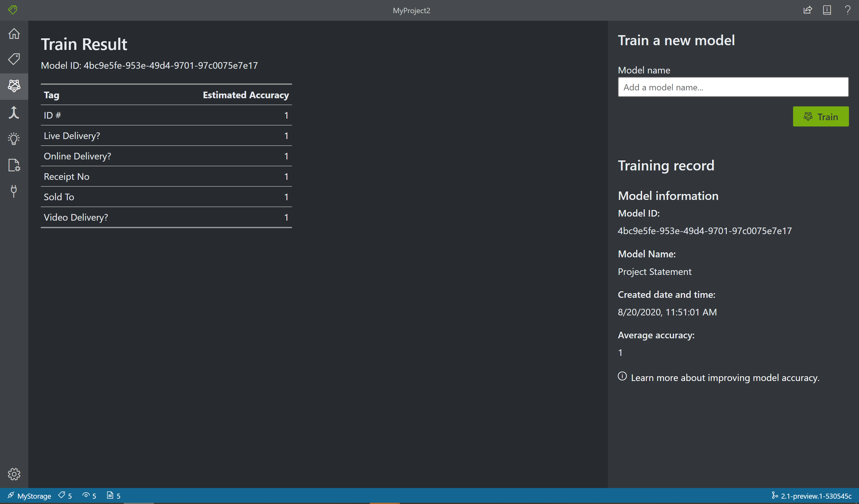Select the ID # tag row
Screen dimensions: 859x504
coord(167,115)
